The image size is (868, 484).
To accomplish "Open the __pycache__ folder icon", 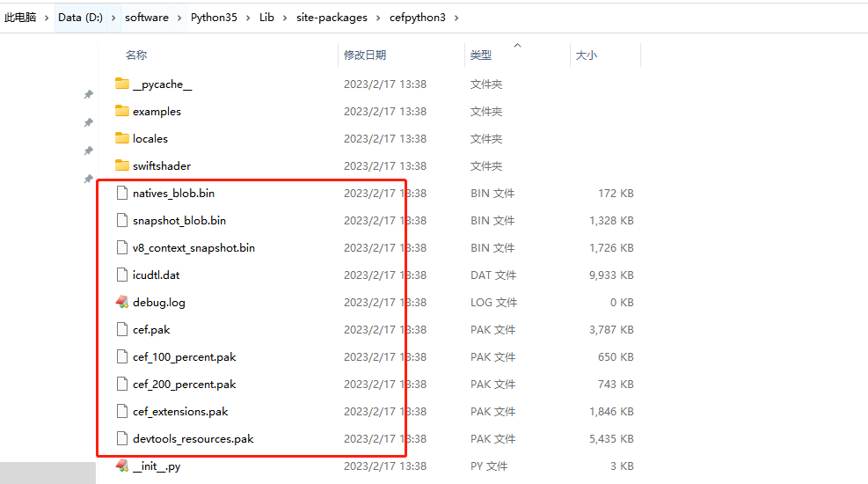I will [121, 84].
